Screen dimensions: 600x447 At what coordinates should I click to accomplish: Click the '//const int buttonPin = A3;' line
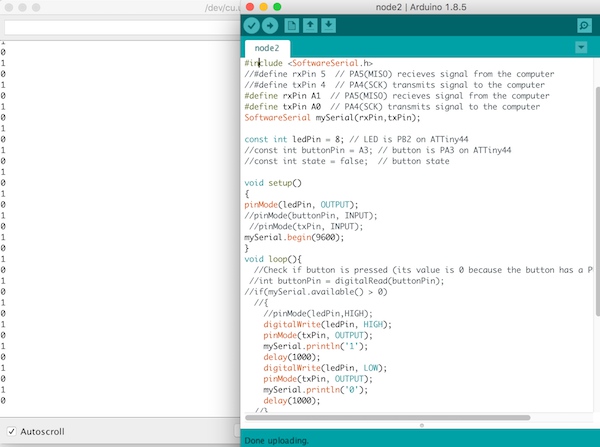(x=378, y=150)
